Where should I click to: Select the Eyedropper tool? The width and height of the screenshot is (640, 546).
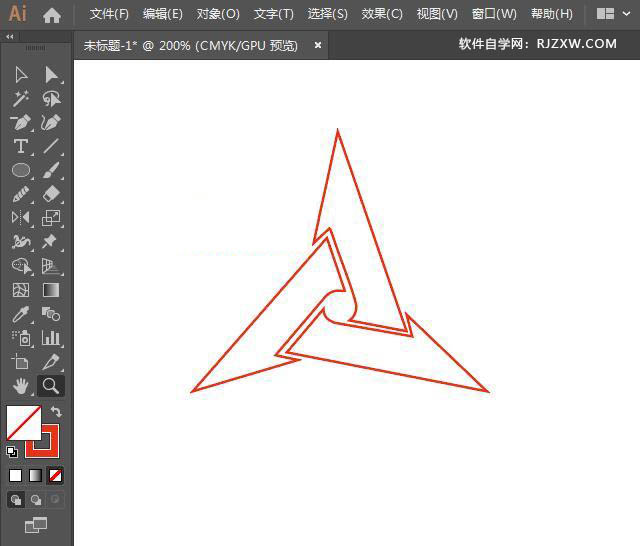tap(21, 314)
